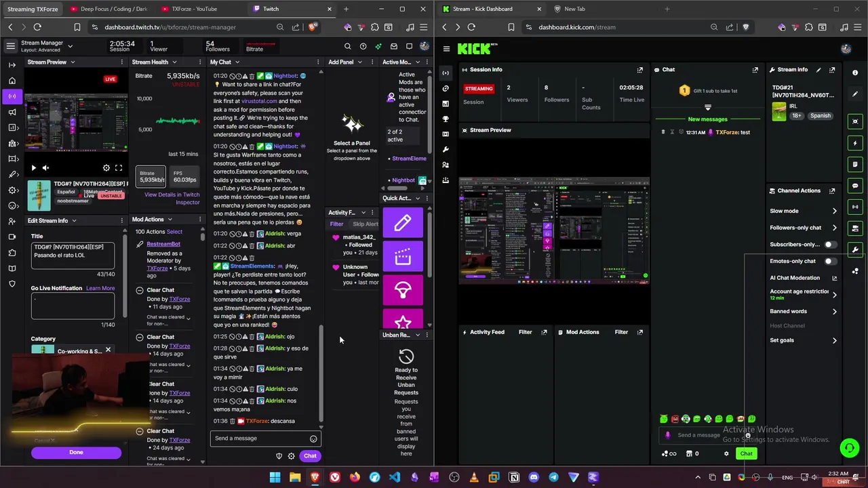The height and width of the screenshot is (488, 868).
Task: Click the clapperboard clip Quick Action tile
Action: [x=403, y=256]
